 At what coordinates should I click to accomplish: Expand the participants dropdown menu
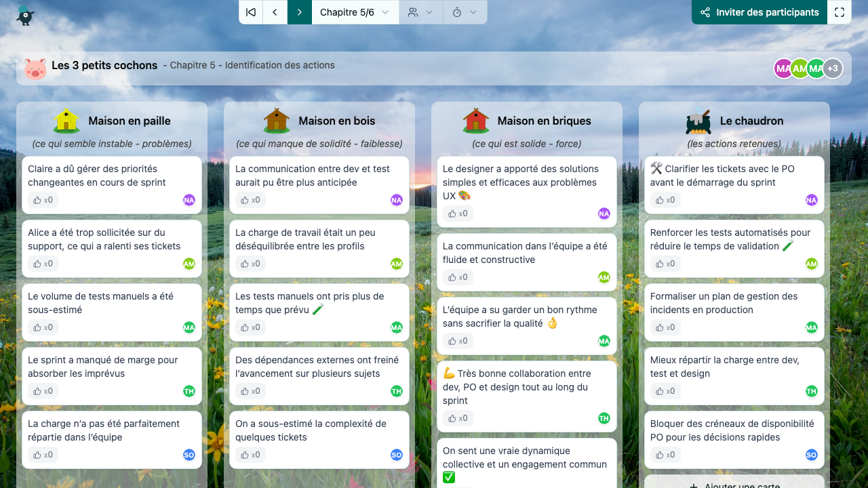coord(420,12)
